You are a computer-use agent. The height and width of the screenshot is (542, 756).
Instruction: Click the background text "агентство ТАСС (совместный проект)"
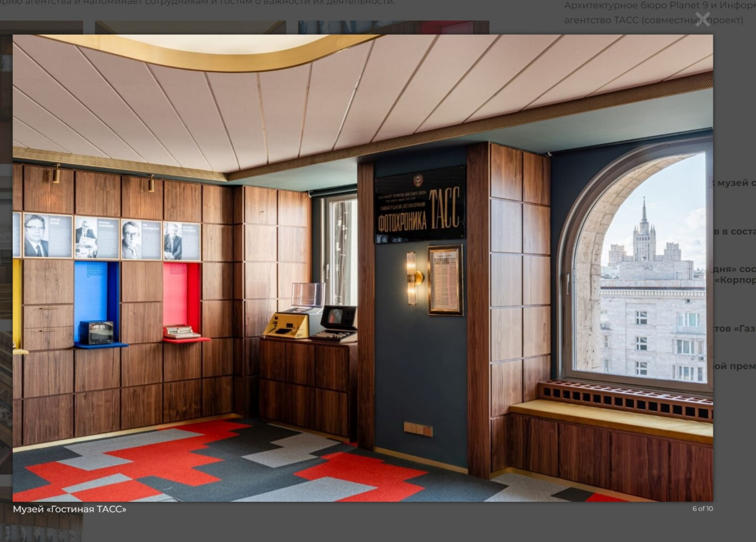653,20
